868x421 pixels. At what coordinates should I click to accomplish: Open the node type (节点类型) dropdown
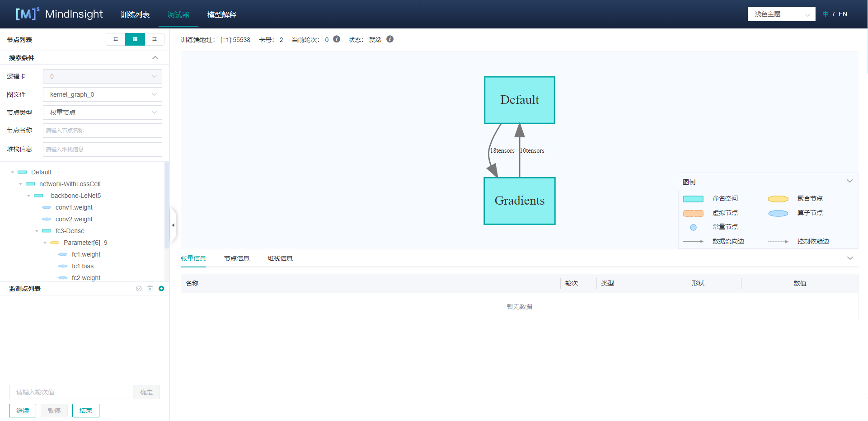tap(103, 112)
